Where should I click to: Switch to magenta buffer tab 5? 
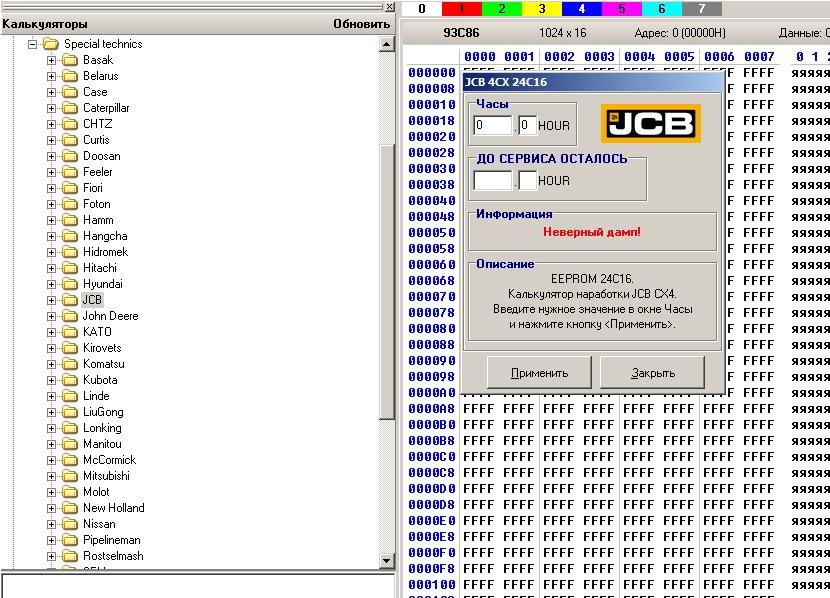pyautogui.click(x=622, y=8)
